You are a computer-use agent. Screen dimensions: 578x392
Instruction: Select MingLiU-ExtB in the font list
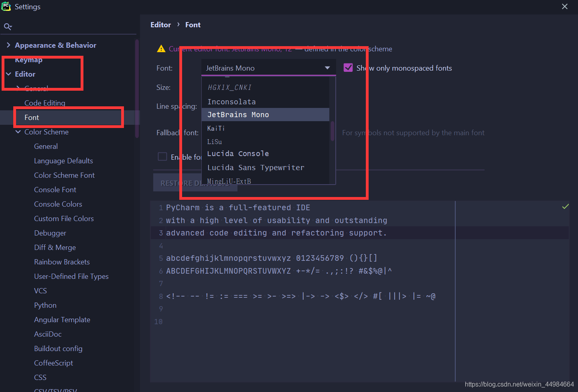coord(265,181)
